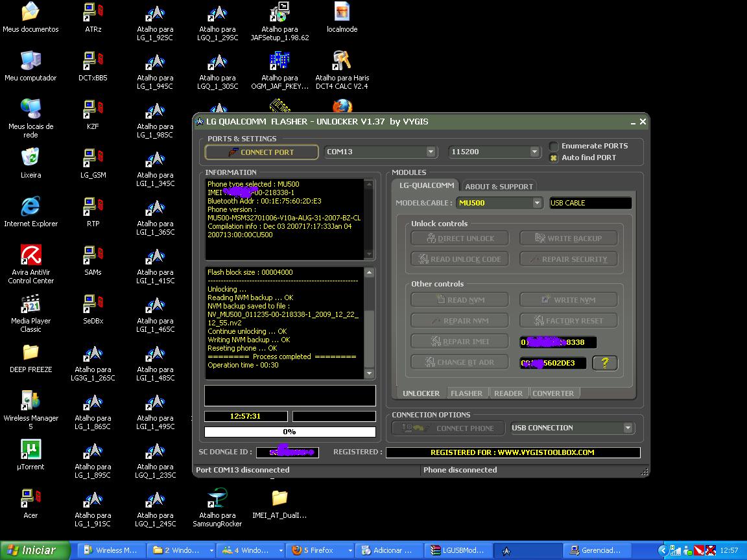The height and width of the screenshot is (560, 747).
Task: Click the IMEI field ending in 8338
Action: [558, 342]
